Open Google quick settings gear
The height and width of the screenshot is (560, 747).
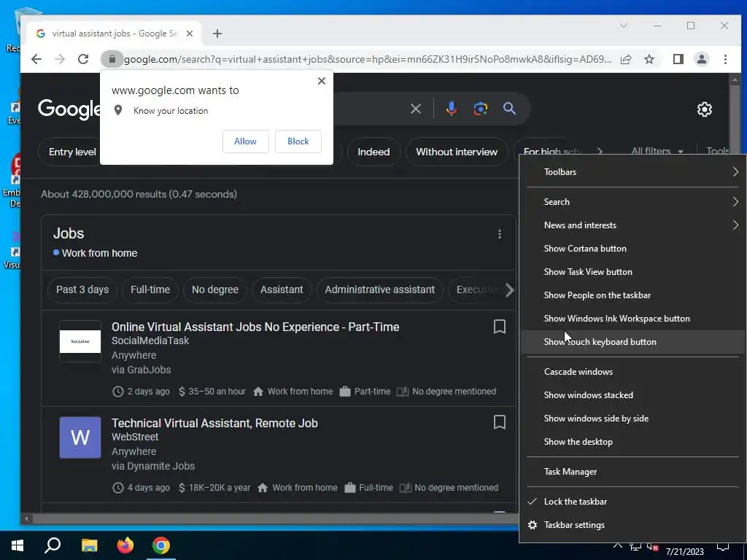[704, 109]
